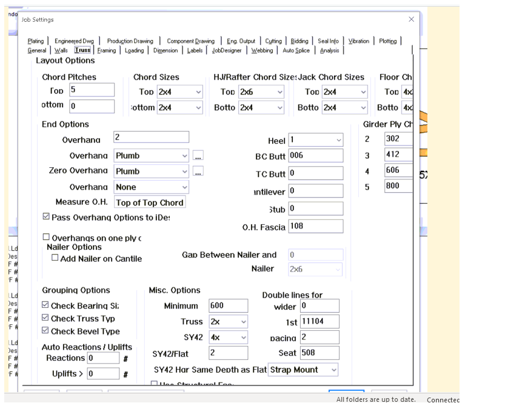Enable Add Nailer on Cantilever checkbox
The width and height of the screenshot is (525, 420).
click(56, 258)
